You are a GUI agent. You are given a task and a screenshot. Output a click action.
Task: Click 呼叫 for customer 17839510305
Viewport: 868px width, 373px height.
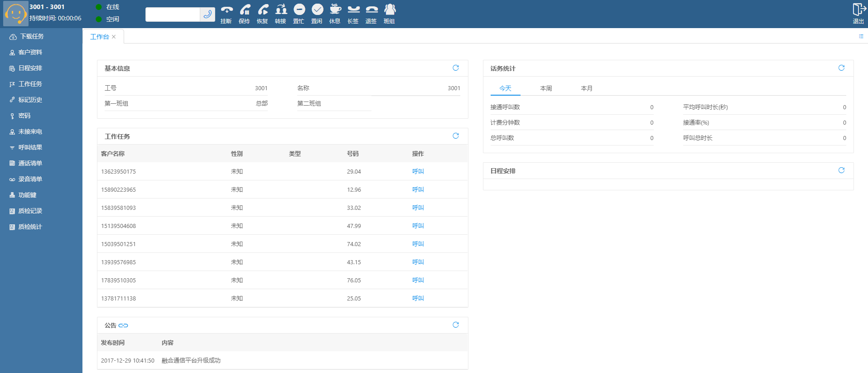click(418, 280)
